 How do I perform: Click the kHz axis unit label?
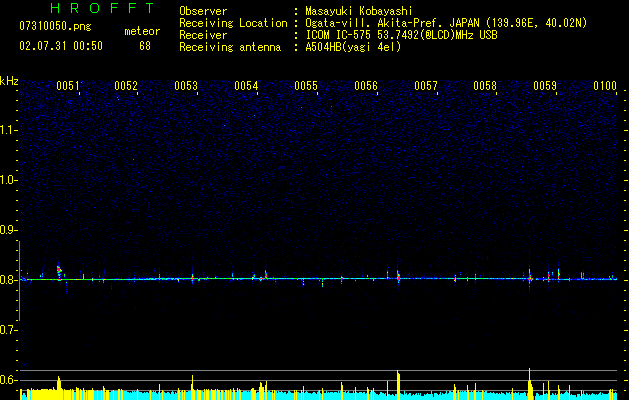9,81
